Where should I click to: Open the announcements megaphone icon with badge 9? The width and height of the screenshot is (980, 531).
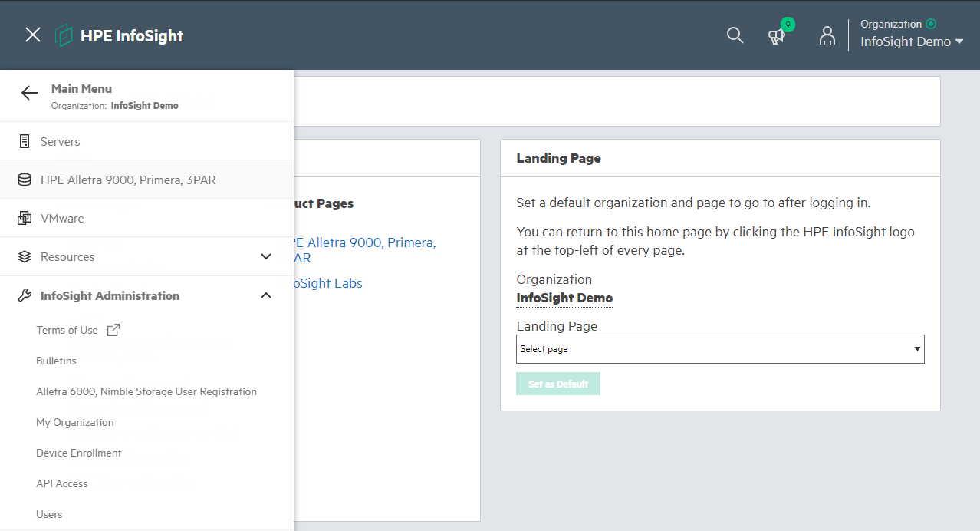click(x=777, y=36)
